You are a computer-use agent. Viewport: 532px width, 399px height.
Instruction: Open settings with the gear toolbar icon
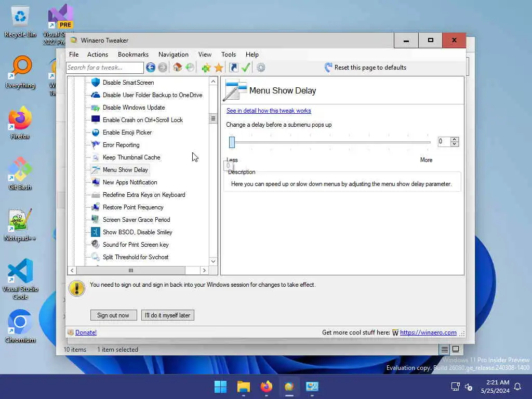pyautogui.click(x=261, y=68)
